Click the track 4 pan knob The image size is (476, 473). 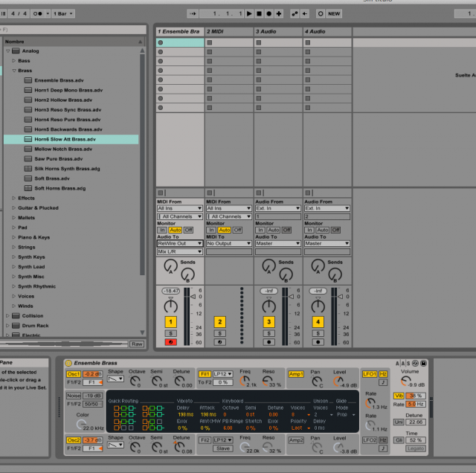tap(318, 306)
